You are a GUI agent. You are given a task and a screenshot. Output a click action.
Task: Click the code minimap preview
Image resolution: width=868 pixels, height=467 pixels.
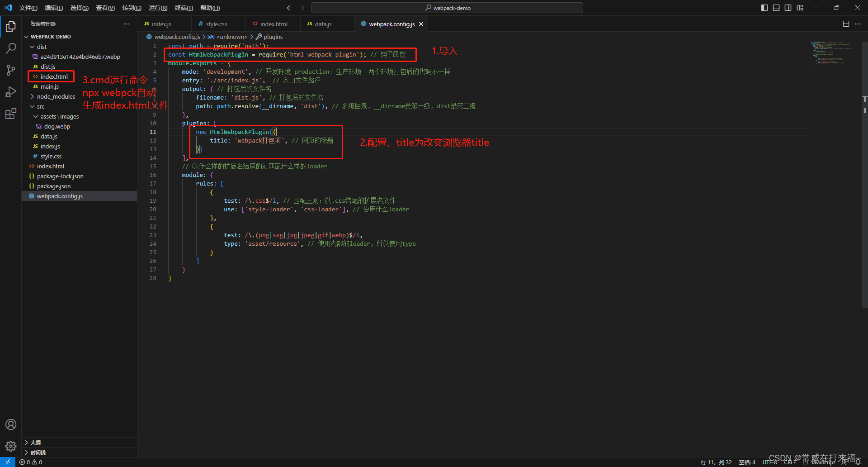tap(832, 54)
